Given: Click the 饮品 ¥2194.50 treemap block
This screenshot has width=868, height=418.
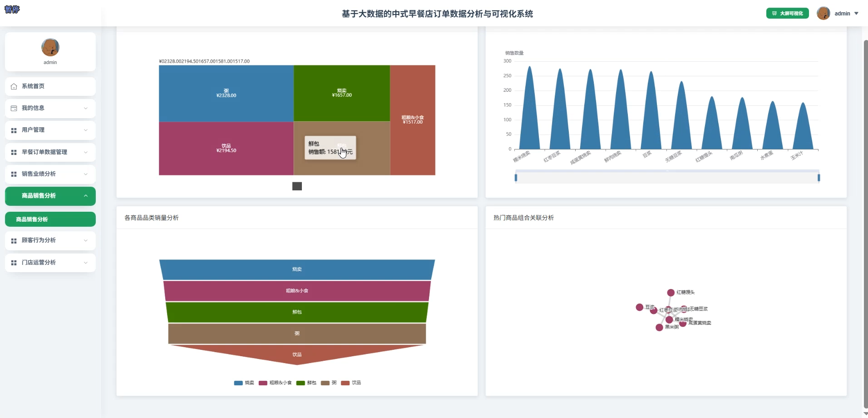Looking at the screenshot, I should point(226,148).
